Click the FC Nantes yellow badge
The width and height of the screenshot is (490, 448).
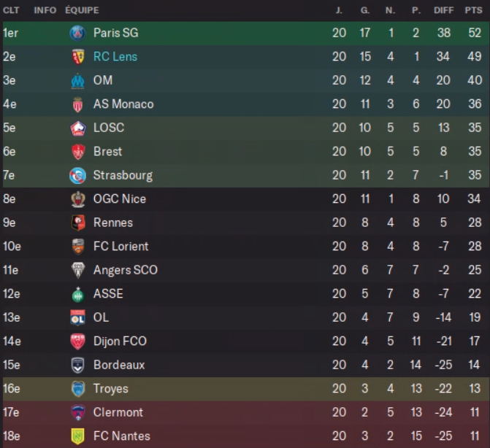tap(77, 436)
